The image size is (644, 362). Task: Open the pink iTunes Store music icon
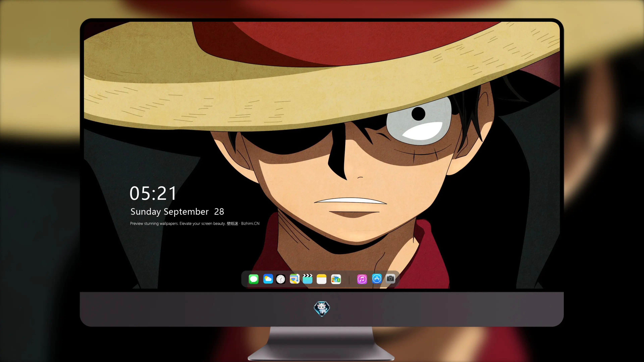[362, 279]
